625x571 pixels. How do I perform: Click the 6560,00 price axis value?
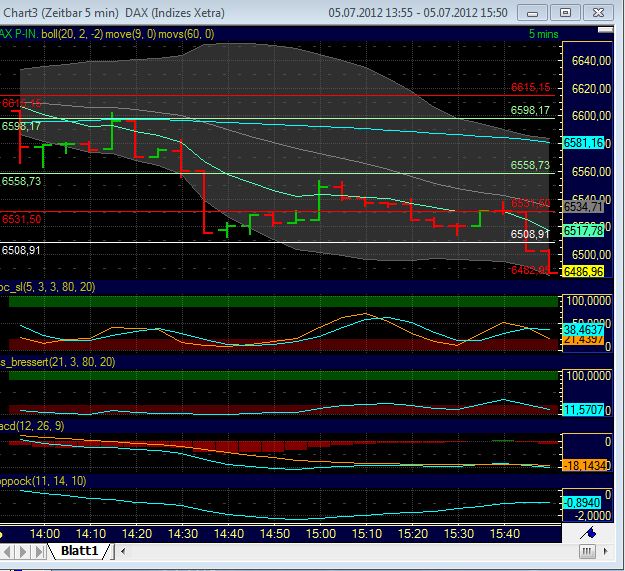point(591,172)
